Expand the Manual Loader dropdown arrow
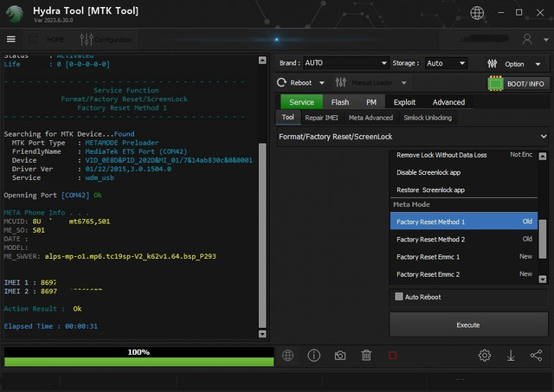The height and width of the screenshot is (392, 554). (404, 83)
